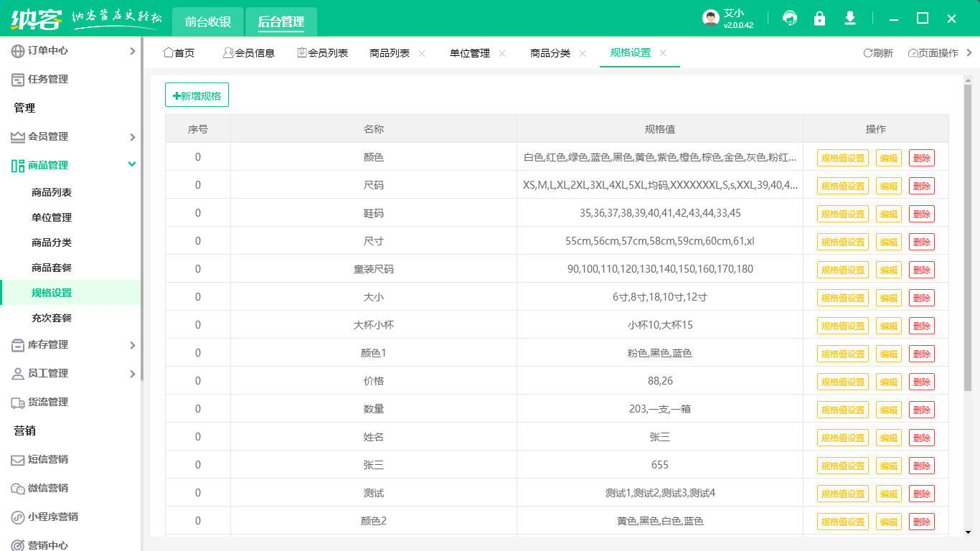Click the download icon in header
Image resolution: width=980 pixels, height=551 pixels.
850,19
